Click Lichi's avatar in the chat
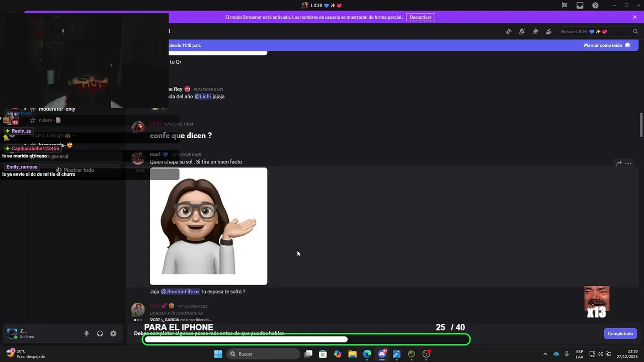 coord(138,127)
